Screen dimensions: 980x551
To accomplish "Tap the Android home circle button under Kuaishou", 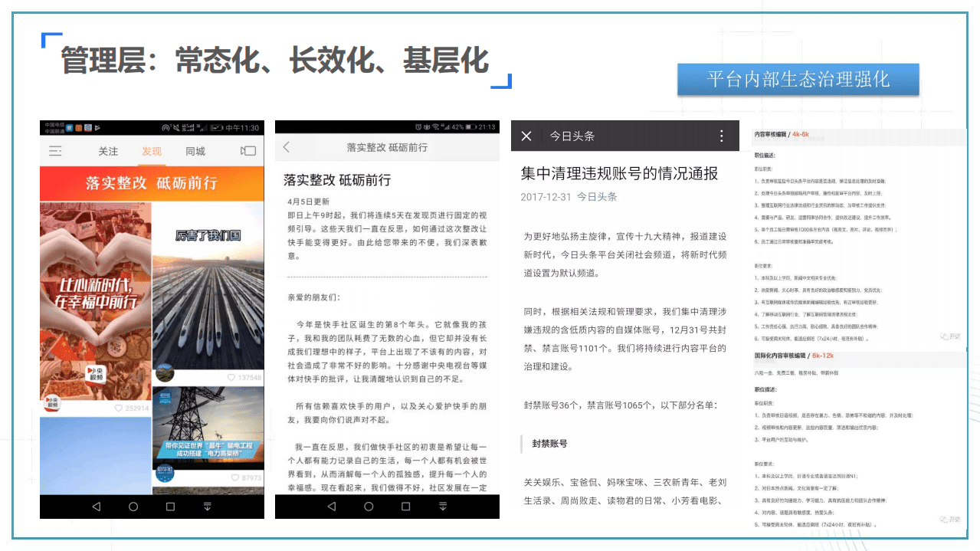I will pos(133,507).
